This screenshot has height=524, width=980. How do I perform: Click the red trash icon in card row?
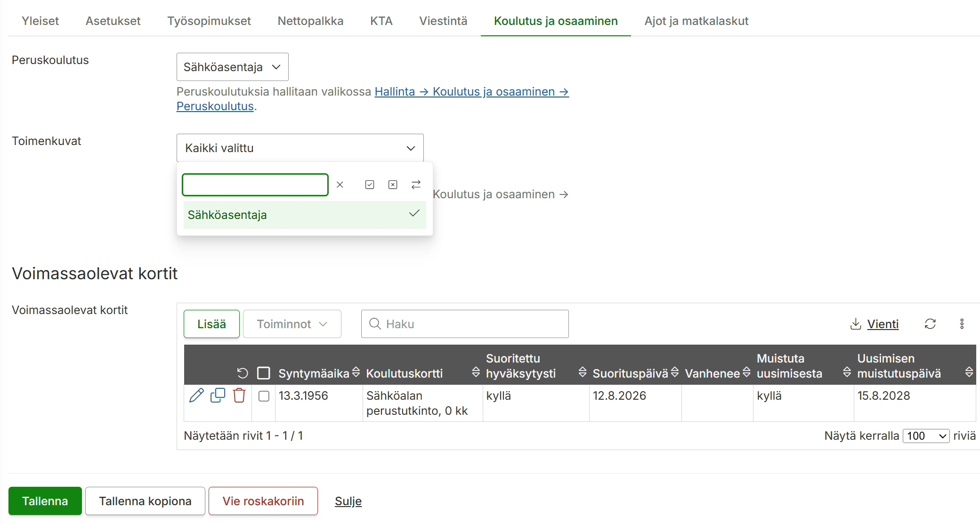(x=239, y=395)
